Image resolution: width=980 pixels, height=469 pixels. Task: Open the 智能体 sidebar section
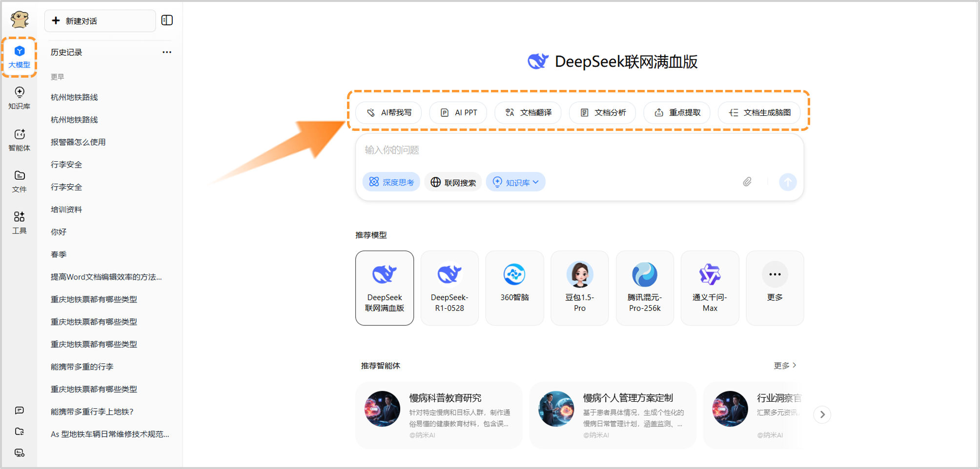click(20, 140)
